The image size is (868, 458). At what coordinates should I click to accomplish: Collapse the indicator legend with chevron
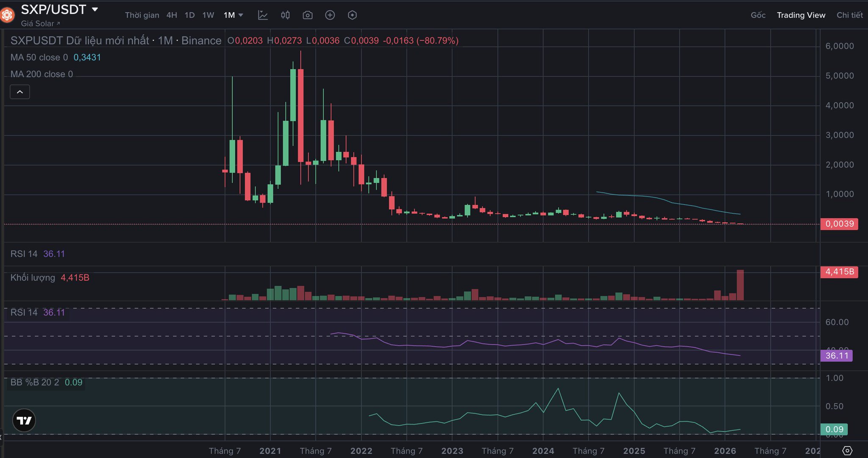point(20,92)
